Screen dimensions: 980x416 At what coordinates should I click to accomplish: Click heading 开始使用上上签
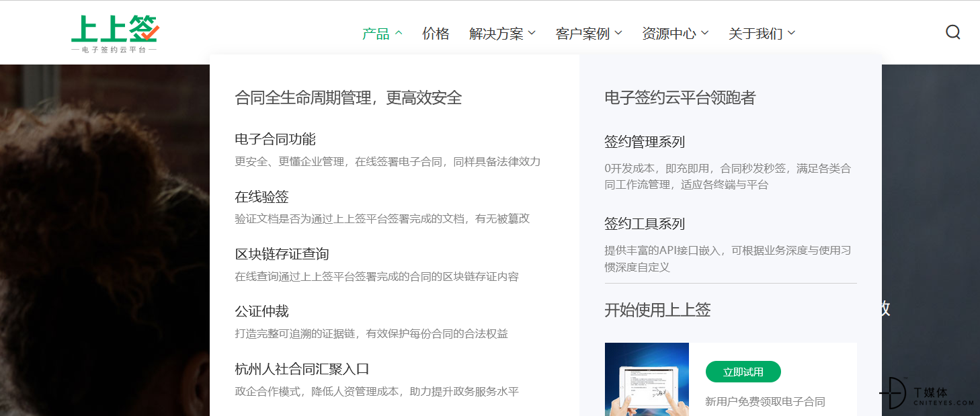(657, 310)
